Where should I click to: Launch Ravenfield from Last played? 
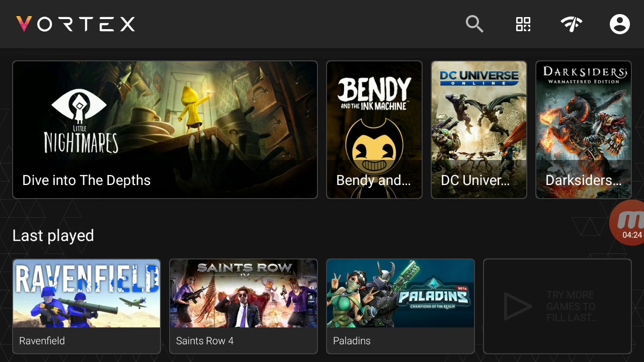(87, 306)
